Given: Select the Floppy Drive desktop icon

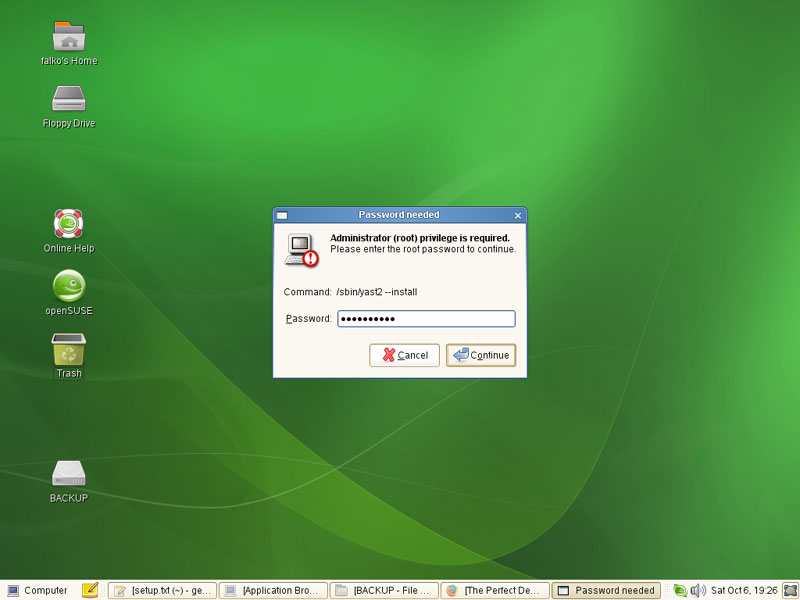Looking at the screenshot, I should [69, 98].
